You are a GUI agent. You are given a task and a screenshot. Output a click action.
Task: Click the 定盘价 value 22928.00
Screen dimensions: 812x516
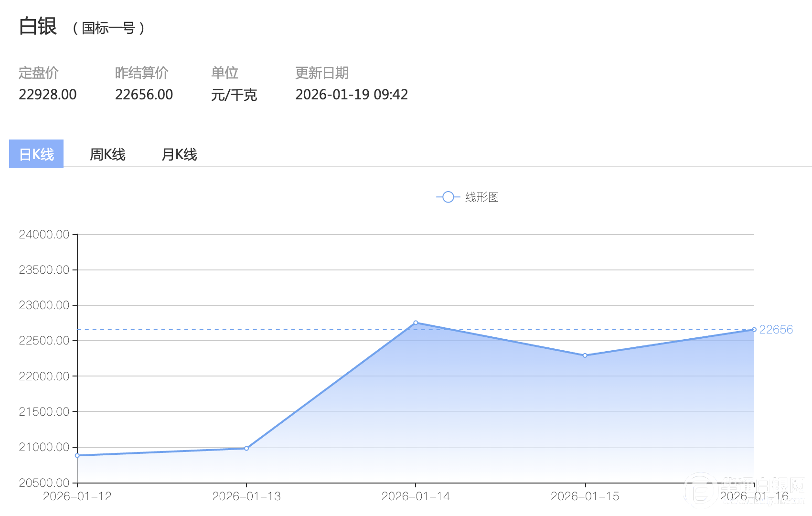click(48, 95)
